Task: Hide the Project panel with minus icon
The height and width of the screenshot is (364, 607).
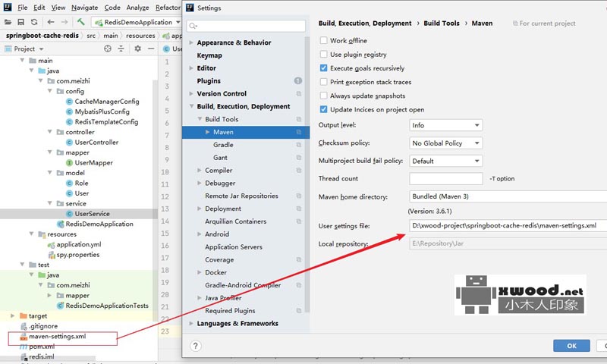Action: (151, 49)
